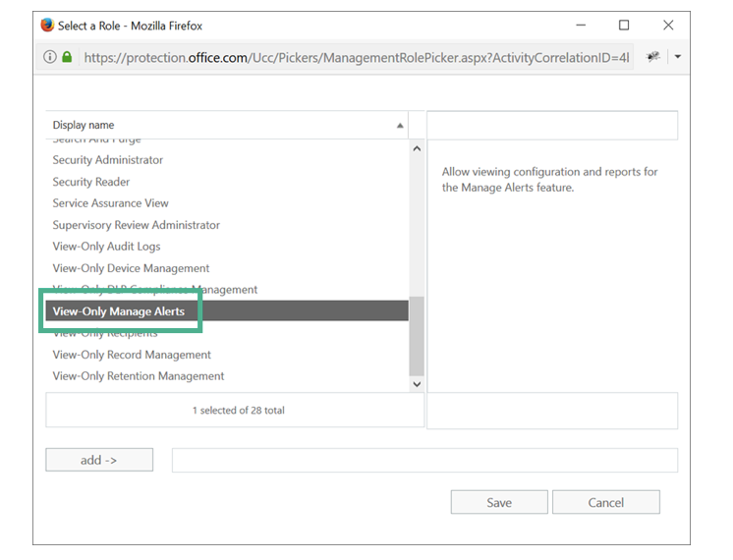This screenshot has width=733, height=560.
Task: Select View-Only Audit Logs role
Action: click(x=106, y=247)
